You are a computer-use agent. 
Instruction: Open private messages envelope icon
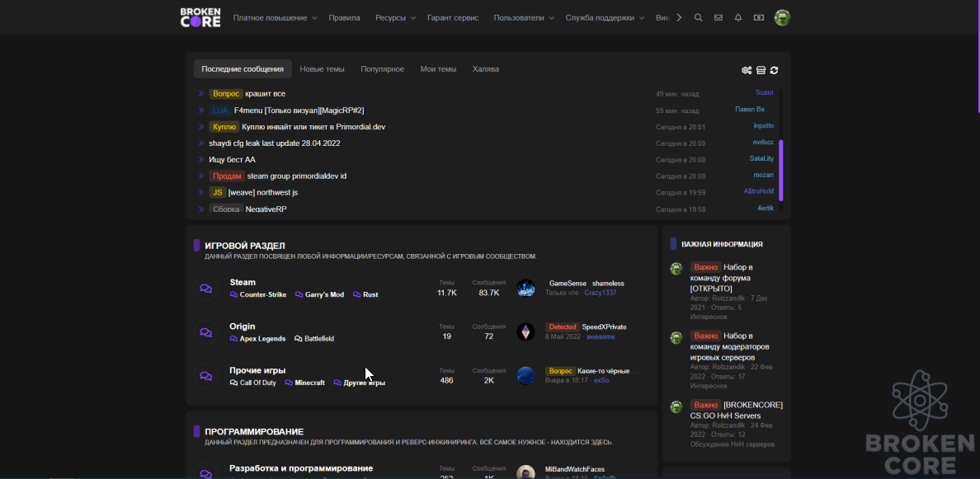point(719,17)
